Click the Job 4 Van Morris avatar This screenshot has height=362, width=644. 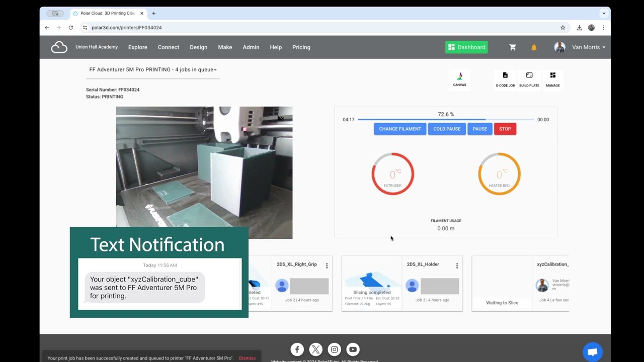(x=542, y=285)
